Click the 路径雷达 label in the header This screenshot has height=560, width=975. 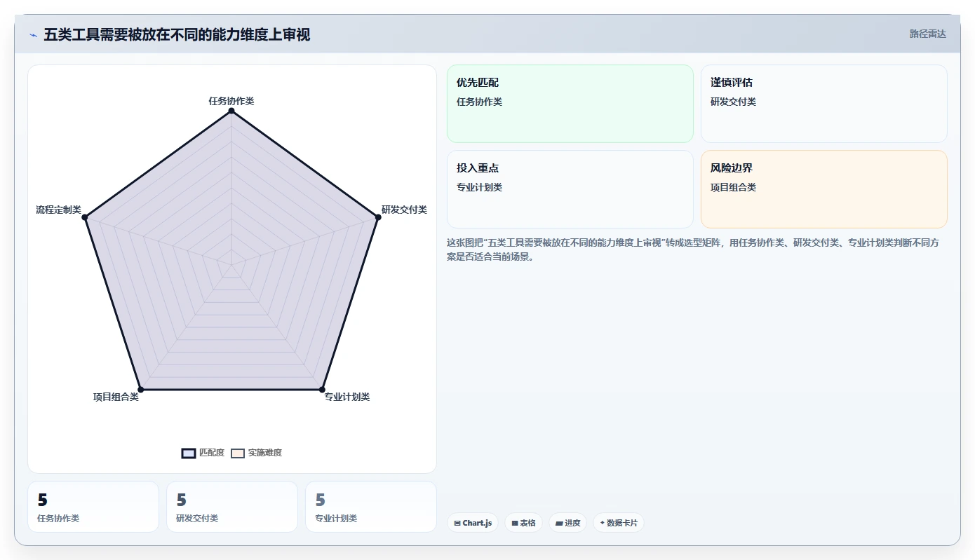click(x=927, y=34)
